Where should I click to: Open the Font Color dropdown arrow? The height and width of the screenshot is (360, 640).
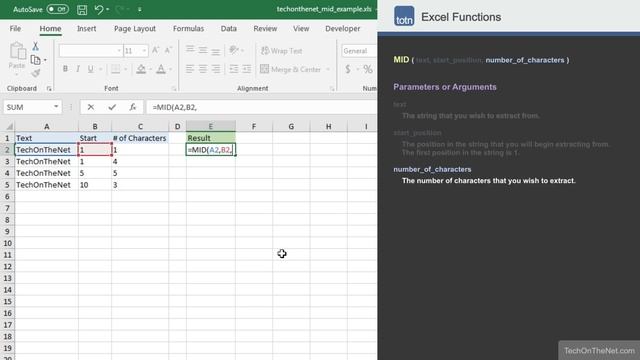pos(170,69)
